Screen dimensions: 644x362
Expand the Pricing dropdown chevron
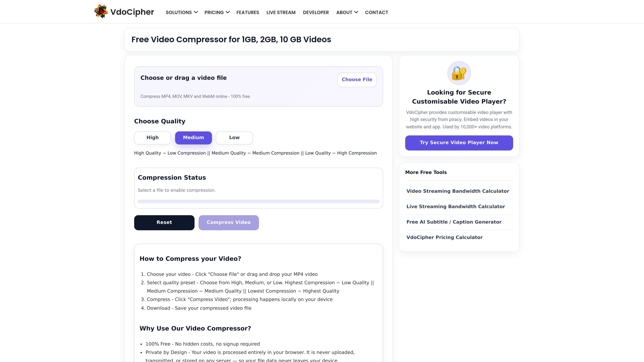coord(228,12)
